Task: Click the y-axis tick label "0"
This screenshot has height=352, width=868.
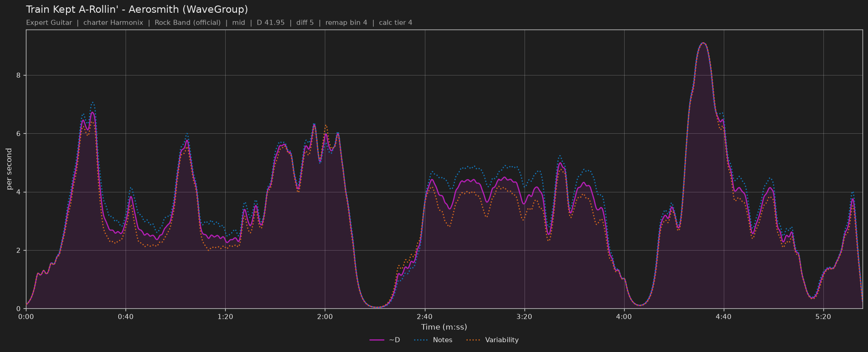Action: coord(19,309)
